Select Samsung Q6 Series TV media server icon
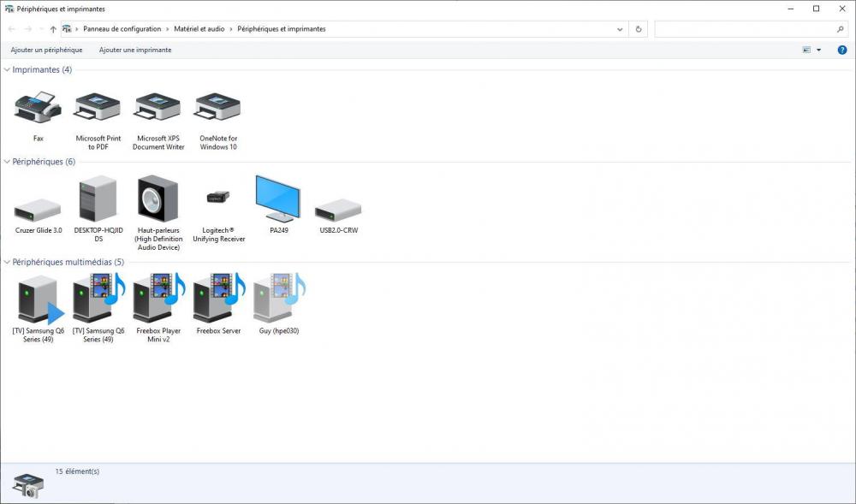The width and height of the screenshot is (856, 504). [98, 298]
